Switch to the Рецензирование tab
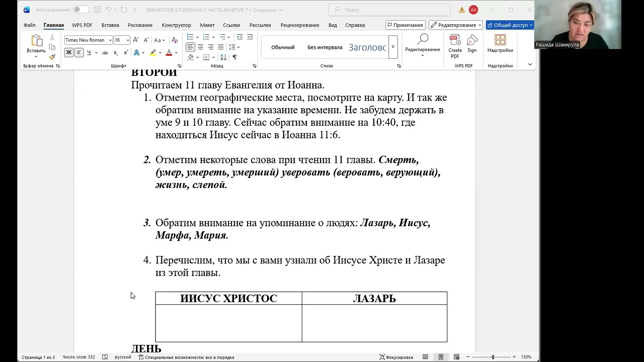Screen dimensions: 644x362 300,25
